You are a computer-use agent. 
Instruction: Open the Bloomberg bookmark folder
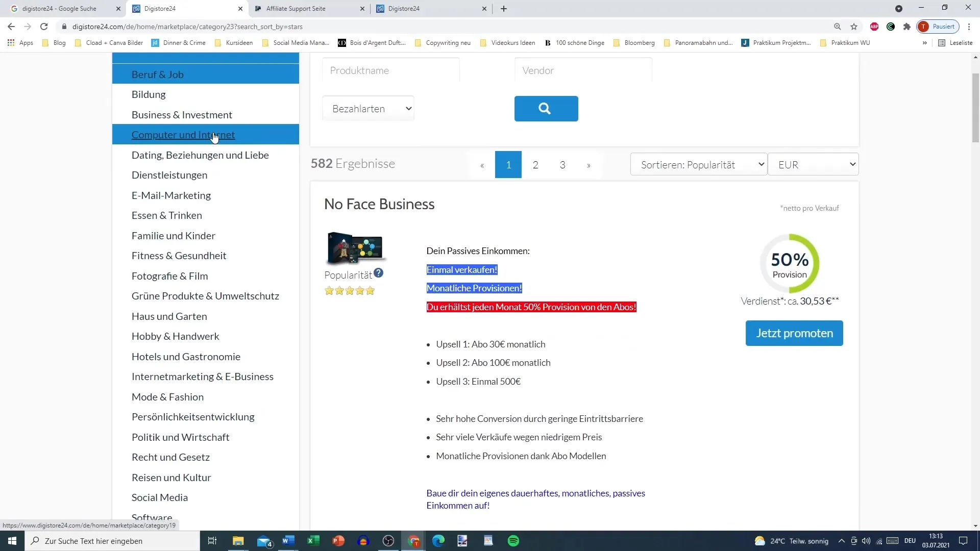[634, 43]
